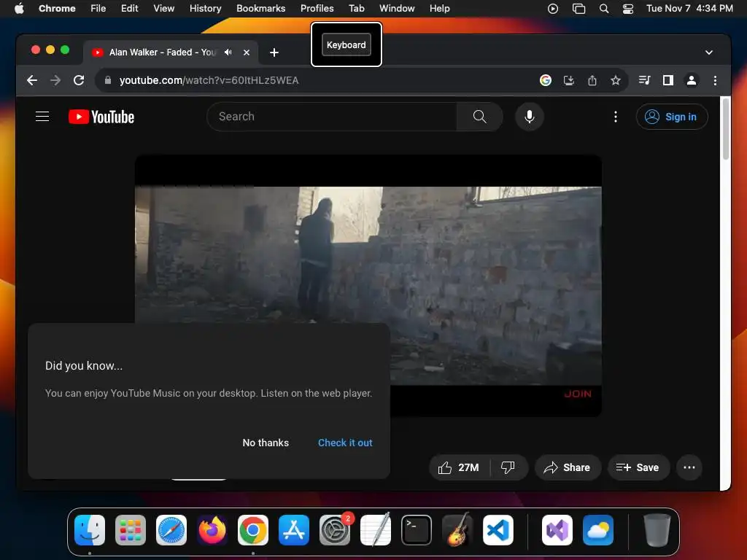Image resolution: width=747 pixels, height=560 pixels.
Task: Click the search magnifier button
Action: (x=480, y=117)
